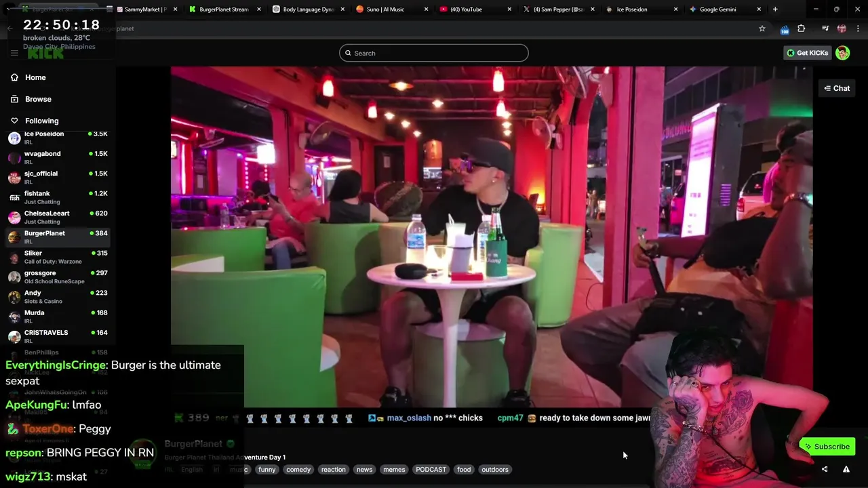Click the memes tag
This screenshot has width=868, height=488.
pyautogui.click(x=394, y=469)
